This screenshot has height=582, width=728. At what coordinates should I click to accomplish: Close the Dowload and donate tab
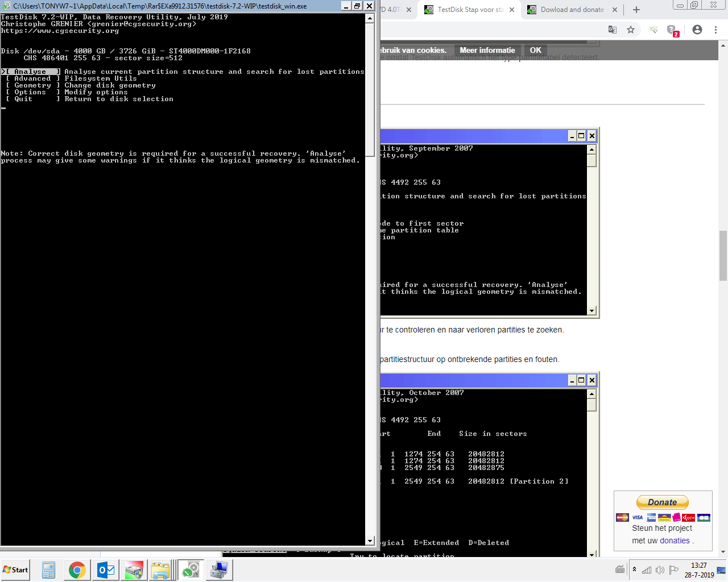pos(615,10)
